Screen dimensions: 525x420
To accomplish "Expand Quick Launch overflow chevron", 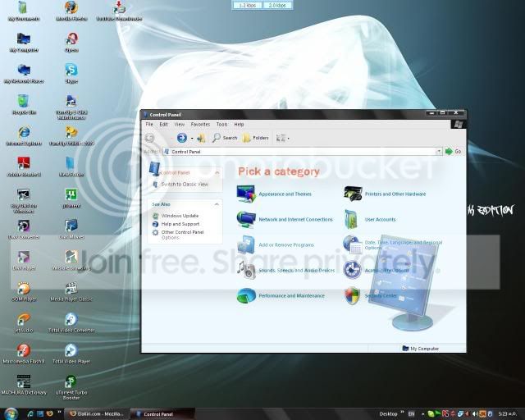I will coord(59,413).
